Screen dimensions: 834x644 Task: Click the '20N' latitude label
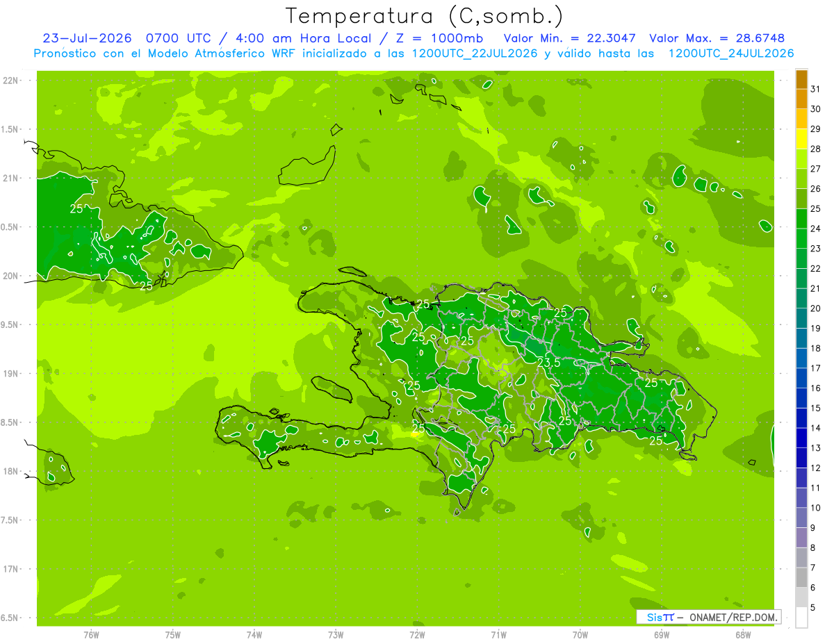tap(10, 276)
